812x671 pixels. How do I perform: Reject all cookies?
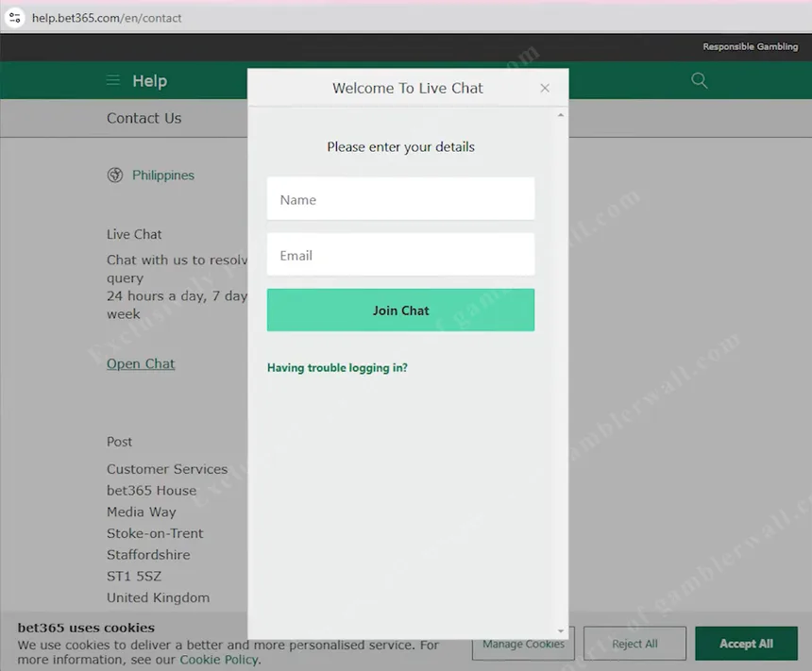(634, 644)
